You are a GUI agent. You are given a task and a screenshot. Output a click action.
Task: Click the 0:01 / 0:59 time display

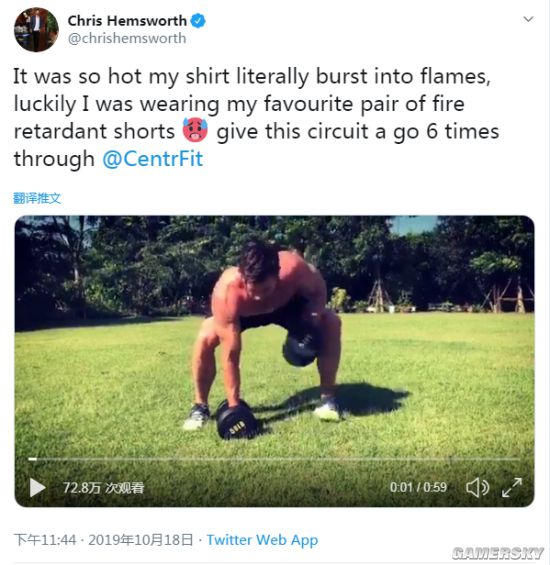(x=418, y=488)
